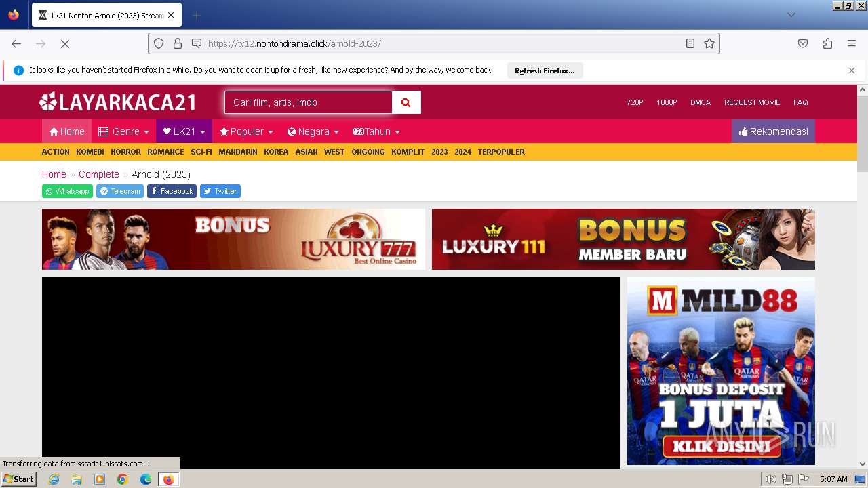Click the Rekomendasi button
Screen dimensions: 868x488
773,131
